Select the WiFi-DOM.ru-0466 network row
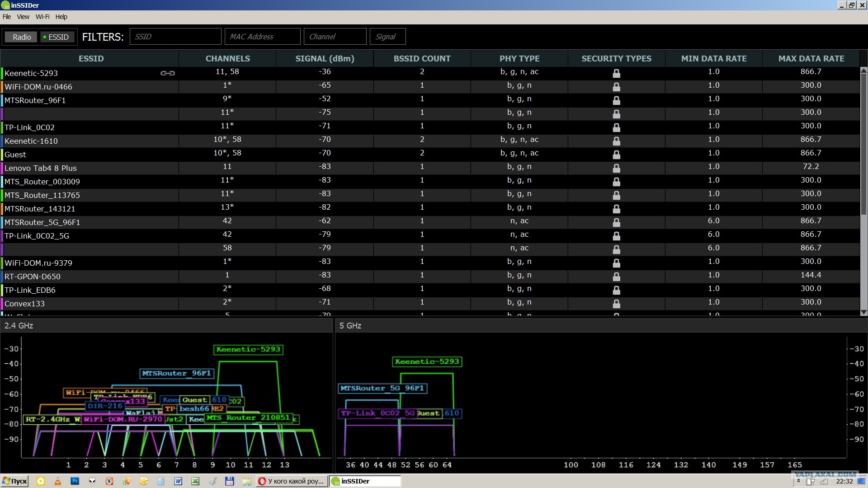This screenshot has height=488, width=868. [430, 87]
